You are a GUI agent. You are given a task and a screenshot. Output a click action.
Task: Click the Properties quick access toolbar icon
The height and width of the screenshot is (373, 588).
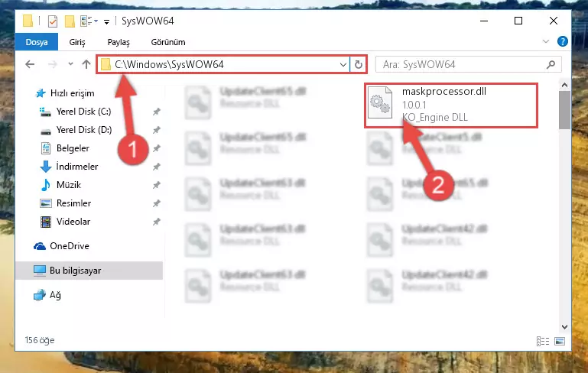[x=53, y=21]
